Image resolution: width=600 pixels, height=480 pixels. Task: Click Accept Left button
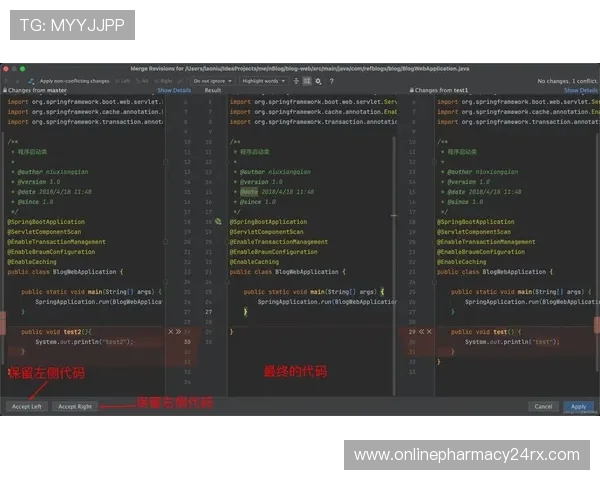pos(27,407)
